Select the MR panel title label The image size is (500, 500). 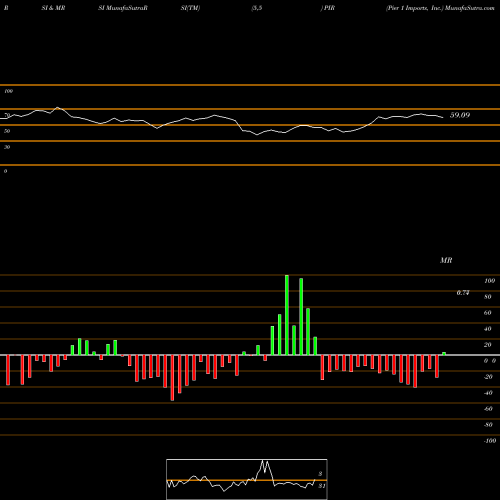(x=446, y=260)
